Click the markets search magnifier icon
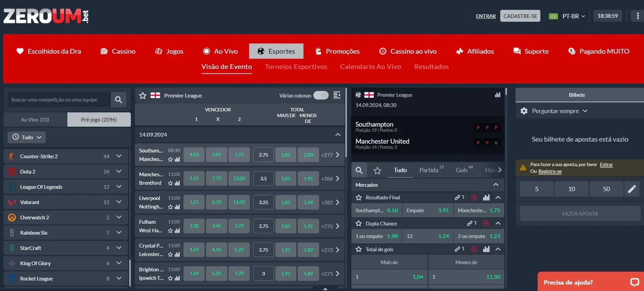The image size is (644, 291). click(x=359, y=170)
